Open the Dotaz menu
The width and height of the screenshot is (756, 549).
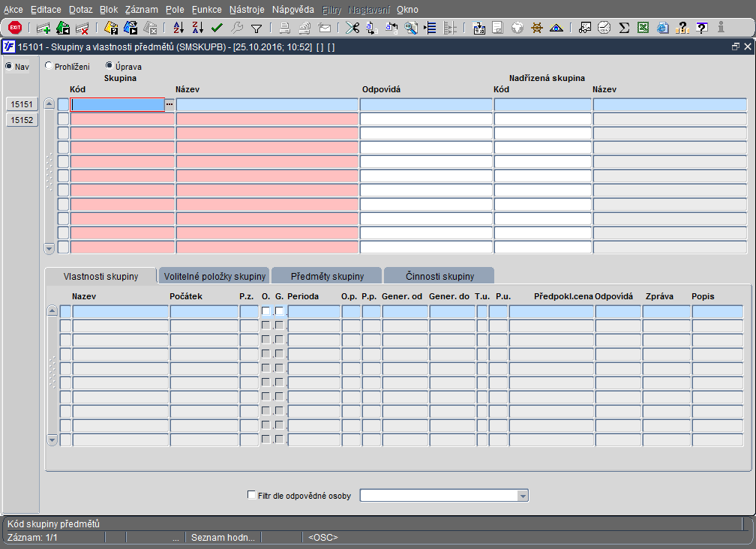[80, 10]
